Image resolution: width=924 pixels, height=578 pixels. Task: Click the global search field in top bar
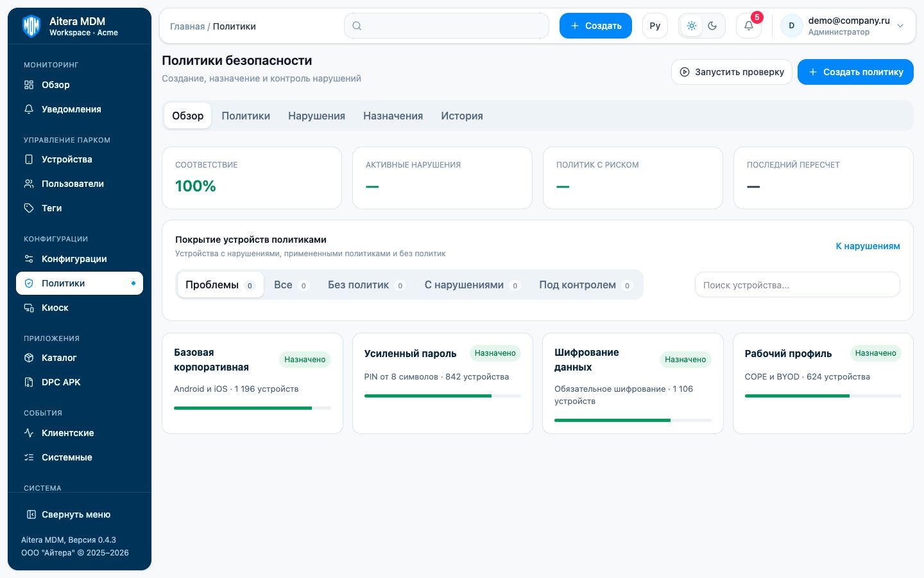pos(447,26)
